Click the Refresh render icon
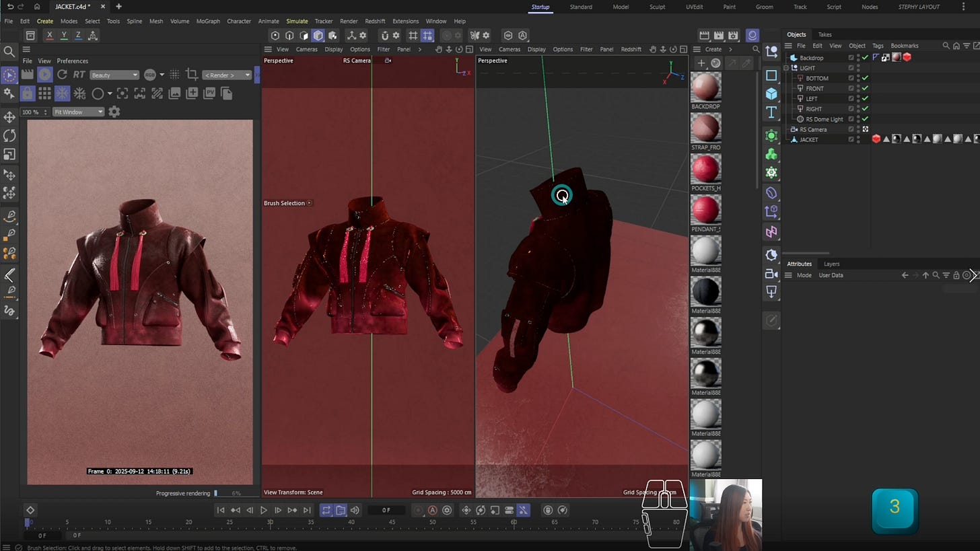 [62, 75]
